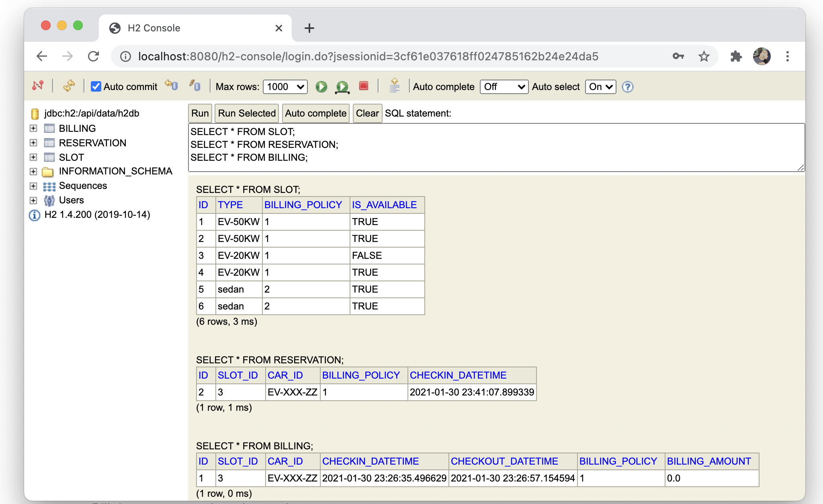823x504 pixels.
Task: Open the Auto complete Off dropdown
Action: click(x=504, y=87)
